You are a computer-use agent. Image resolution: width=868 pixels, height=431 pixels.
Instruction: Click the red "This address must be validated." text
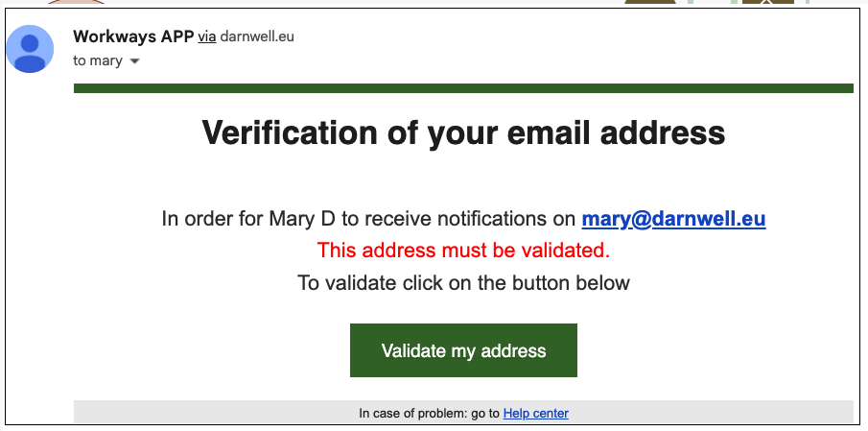[x=463, y=251]
